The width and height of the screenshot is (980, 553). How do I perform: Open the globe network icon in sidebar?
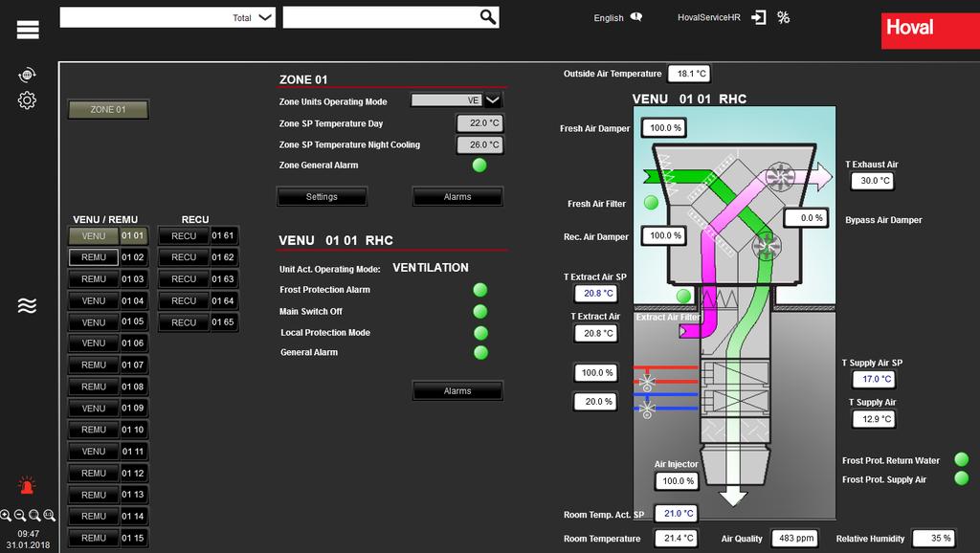pos(27,75)
